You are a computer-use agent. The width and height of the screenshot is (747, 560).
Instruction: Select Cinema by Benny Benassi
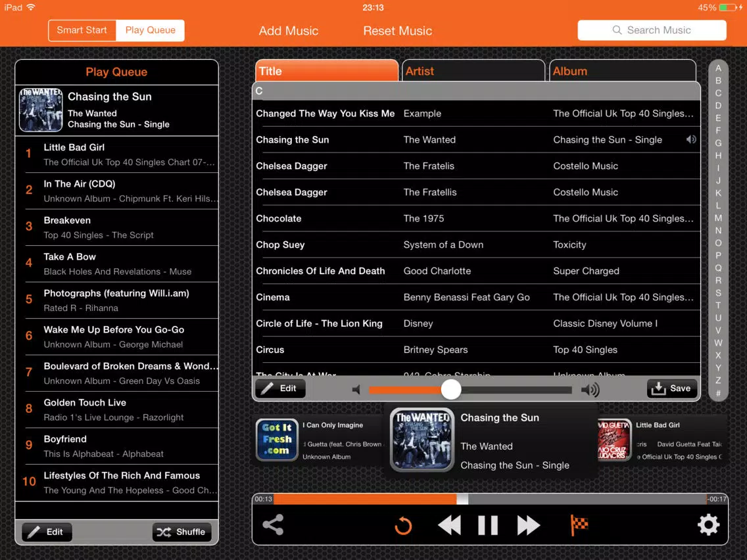pyautogui.click(x=476, y=296)
